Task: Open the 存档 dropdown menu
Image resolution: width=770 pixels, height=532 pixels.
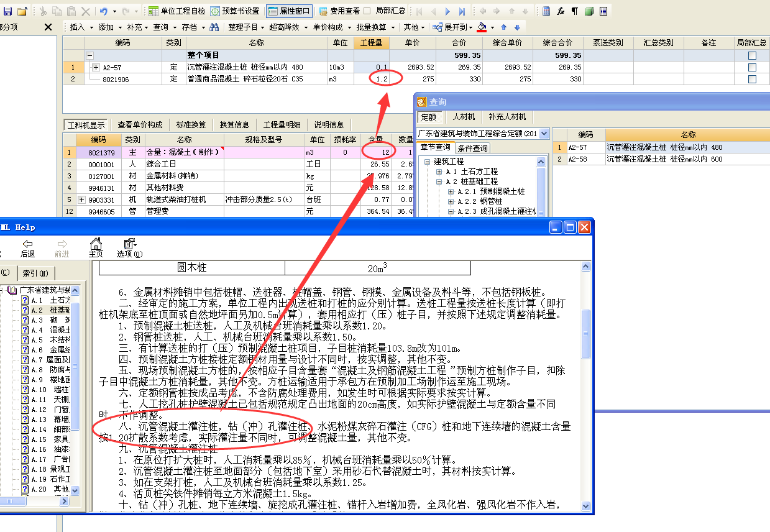Action: [x=193, y=27]
